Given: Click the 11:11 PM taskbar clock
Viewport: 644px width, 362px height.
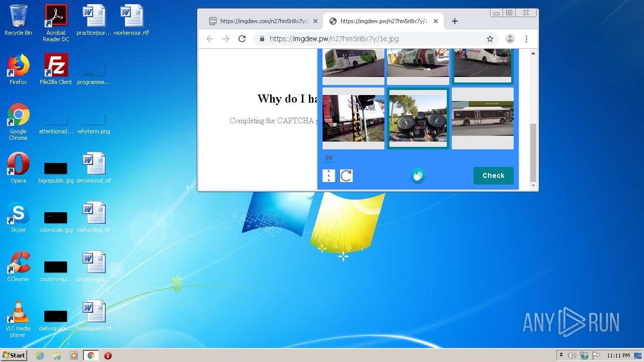Looking at the screenshot, I should click(x=618, y=355).
